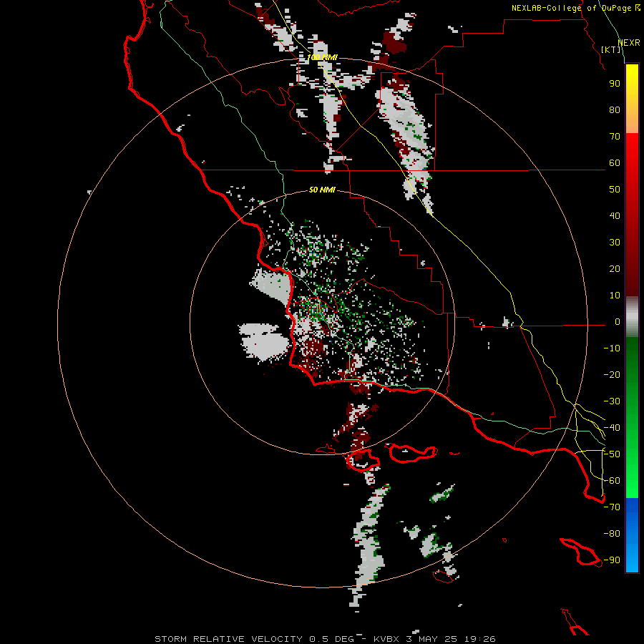Image resolution: width=644 pixels, height=644 pixels.
Task: Click the legend value 60
Action: (615, 162)
